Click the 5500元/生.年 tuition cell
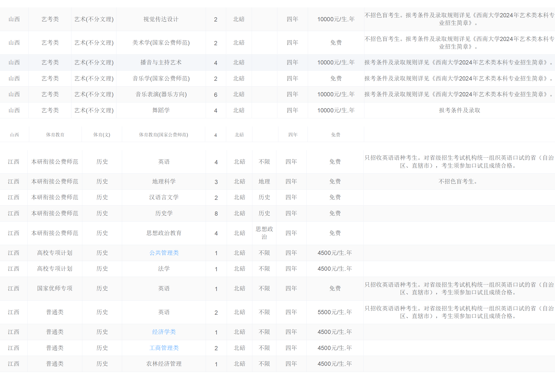The image size is (555, 392). 335,312
